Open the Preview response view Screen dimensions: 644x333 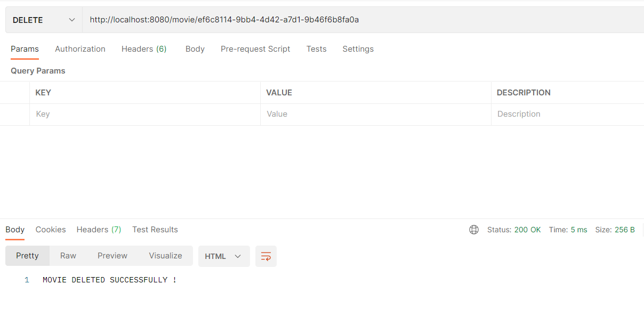click(112, 256)
